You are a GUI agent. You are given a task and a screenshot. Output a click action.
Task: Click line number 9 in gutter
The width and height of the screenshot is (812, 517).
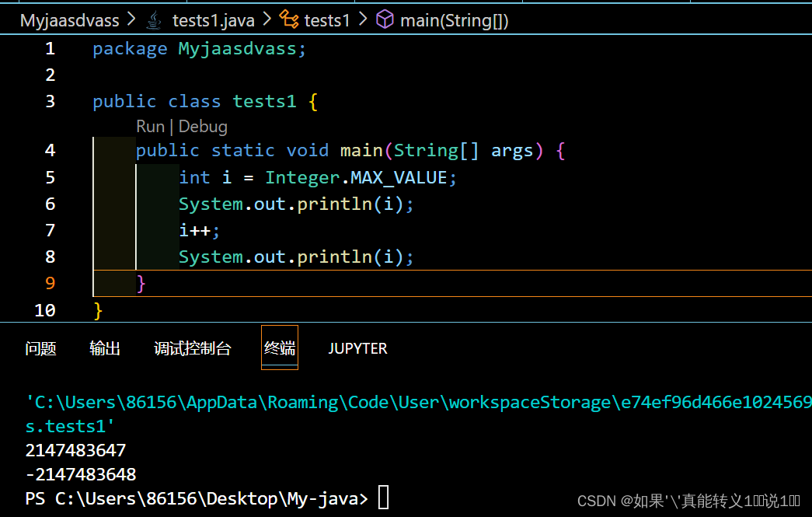[x=51, y=283]
